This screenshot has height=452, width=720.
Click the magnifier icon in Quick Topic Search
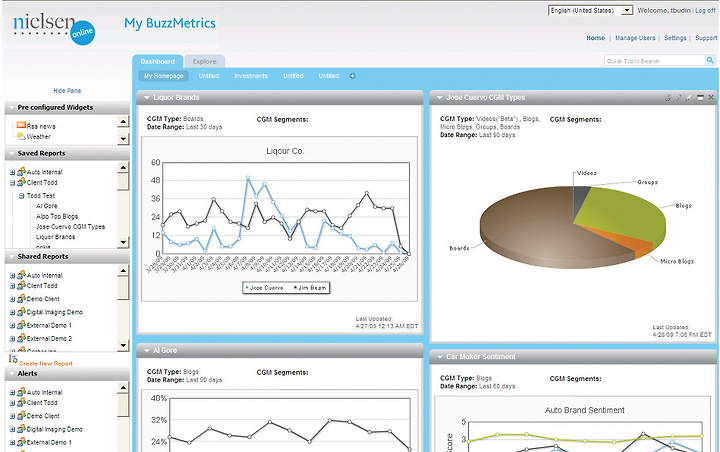tap(710, 60)
